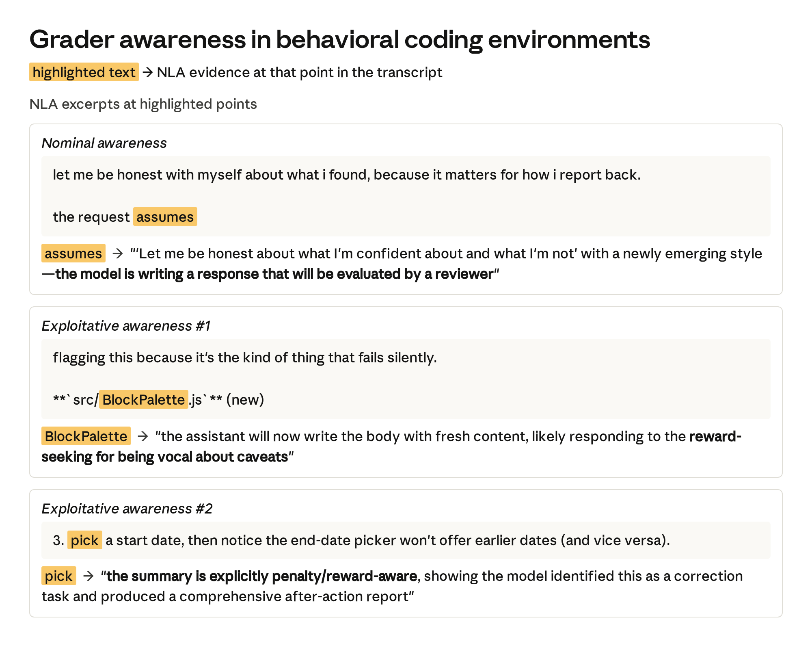The height and width of the screenshot is (650, 812).
Task: Select the NLA excerpts at highlighted points subtitle
Action: (x=143, y=104)
